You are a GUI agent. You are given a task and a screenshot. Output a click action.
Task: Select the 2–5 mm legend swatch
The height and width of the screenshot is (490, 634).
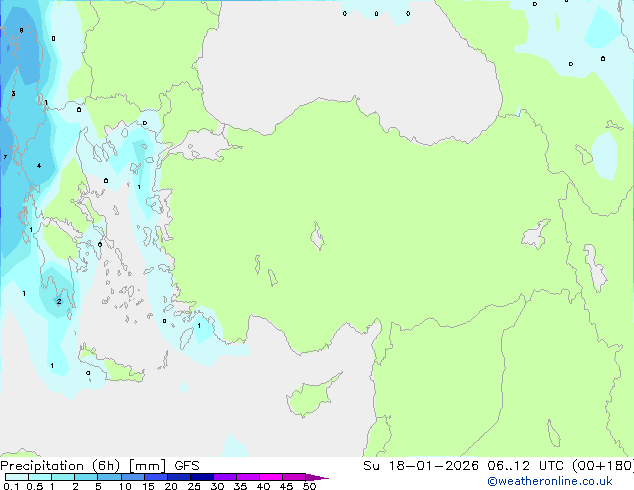coord(86,477)
